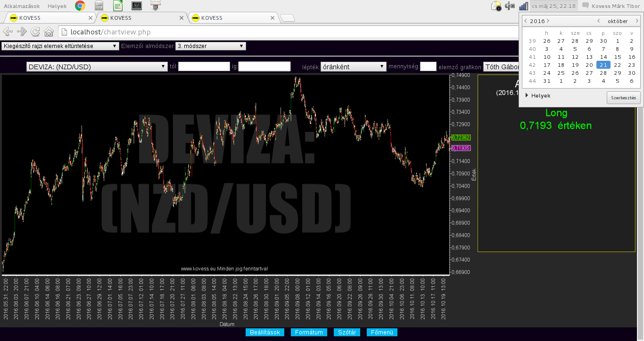Reload the chartview page
This screenshot has height=341, width=644.
click(x=35, y=32)
